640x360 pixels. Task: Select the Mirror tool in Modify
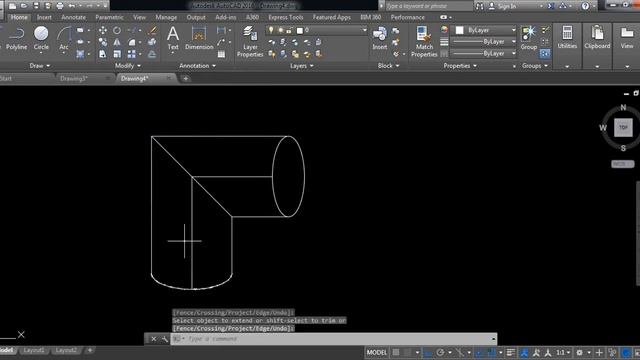point(117,42)
